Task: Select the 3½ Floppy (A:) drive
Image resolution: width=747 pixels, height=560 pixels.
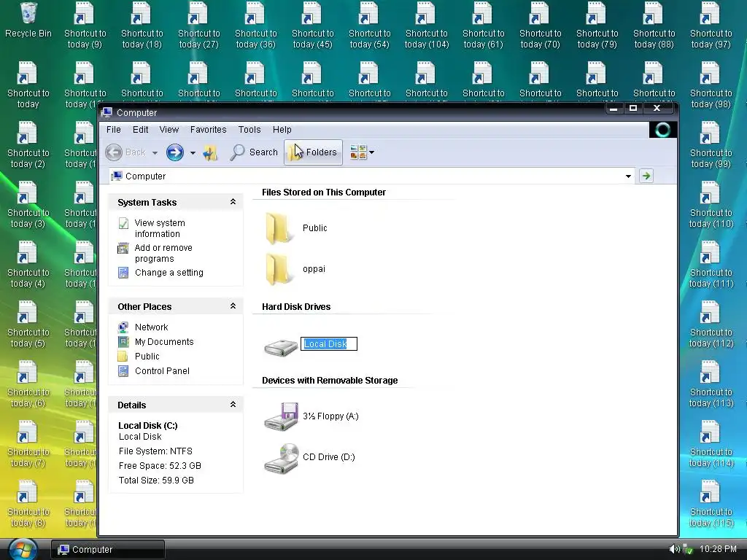Action: (311, 416)
